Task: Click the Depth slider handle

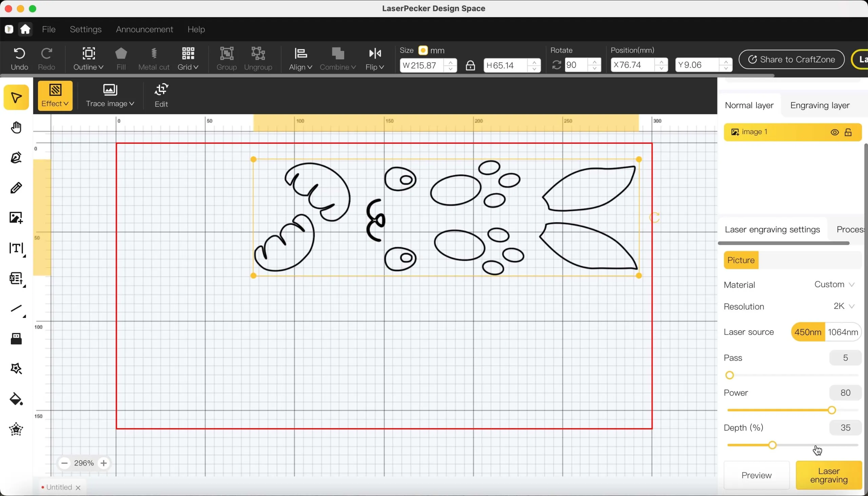Action: coord(772,445)
